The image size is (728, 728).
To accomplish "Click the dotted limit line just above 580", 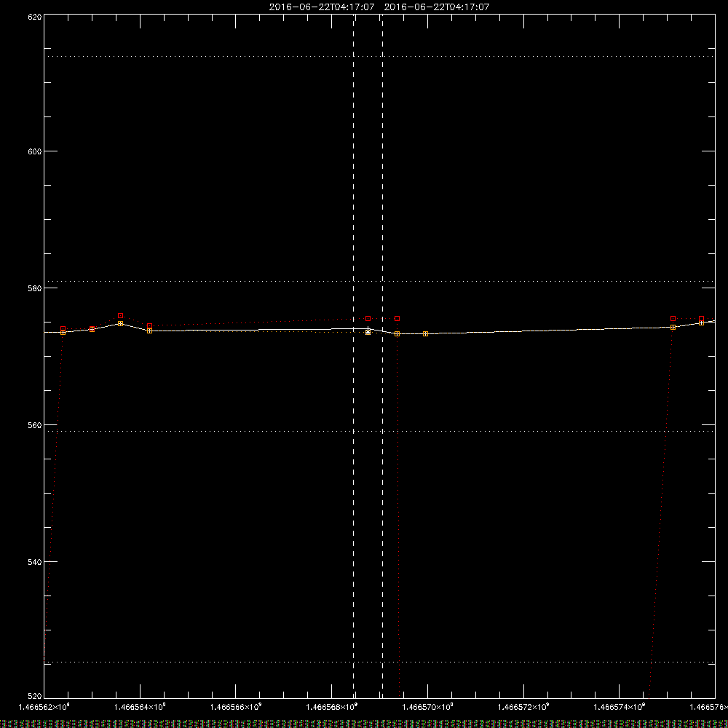I will click(x=379, y=281).
